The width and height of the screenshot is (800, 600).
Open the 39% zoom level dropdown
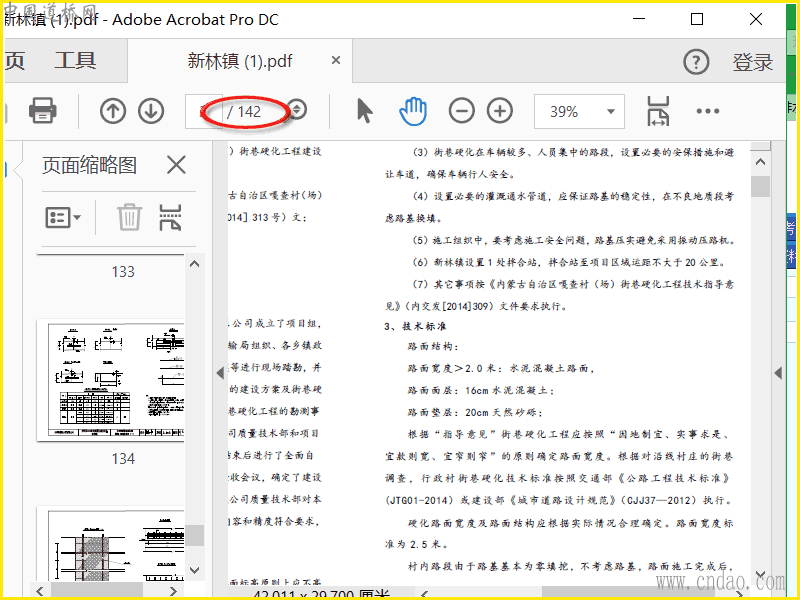pyautogui.click(x=579, y=111)
